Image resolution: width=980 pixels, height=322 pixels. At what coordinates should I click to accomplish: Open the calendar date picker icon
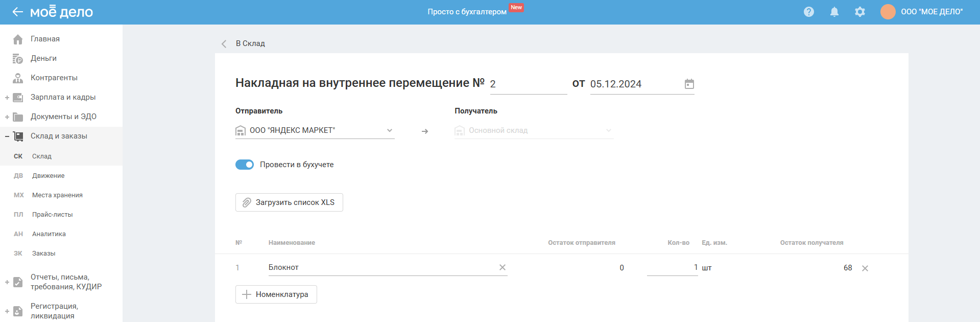(x=689, y=84)
